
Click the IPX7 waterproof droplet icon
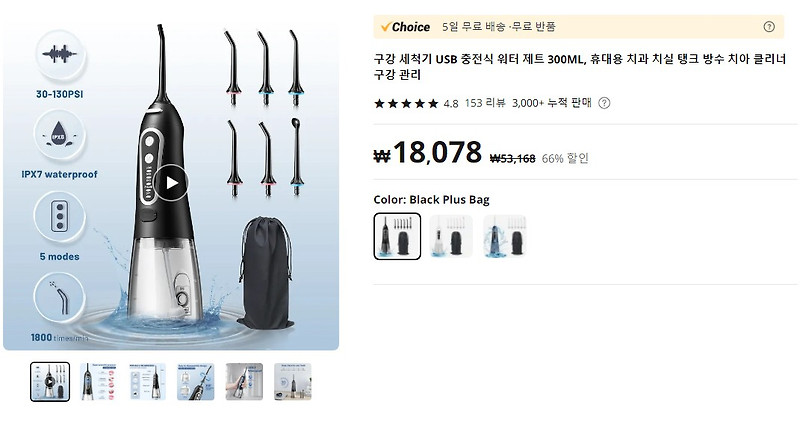point(60,135)
